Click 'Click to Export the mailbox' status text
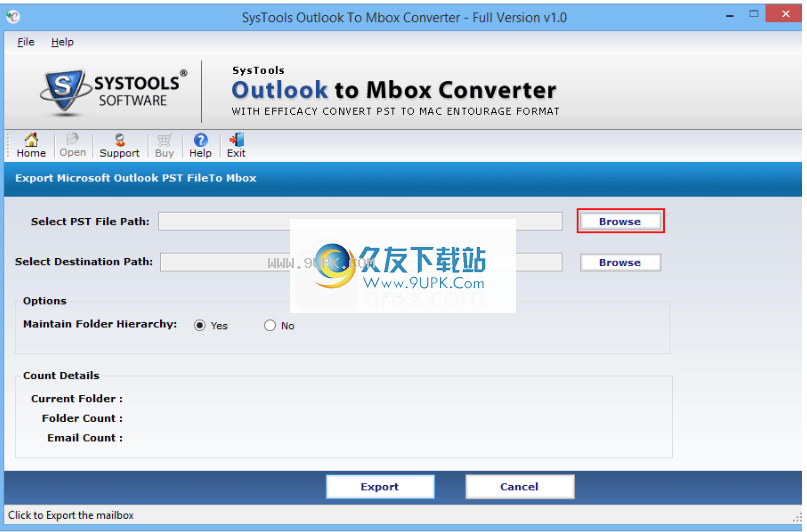Viewport: 807px width, 532px height. pyautogui.click(x=71, y=515)
